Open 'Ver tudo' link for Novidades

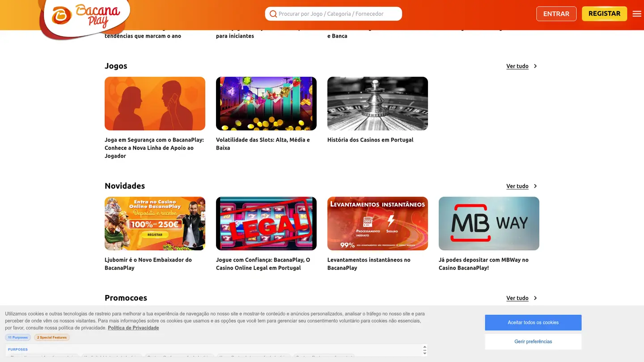coord(517,186)
